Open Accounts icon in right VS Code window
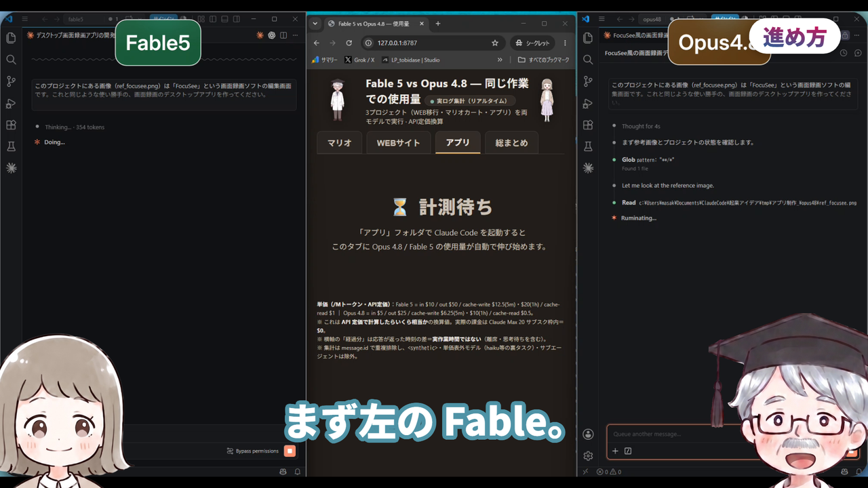 (x=588, y=434)
